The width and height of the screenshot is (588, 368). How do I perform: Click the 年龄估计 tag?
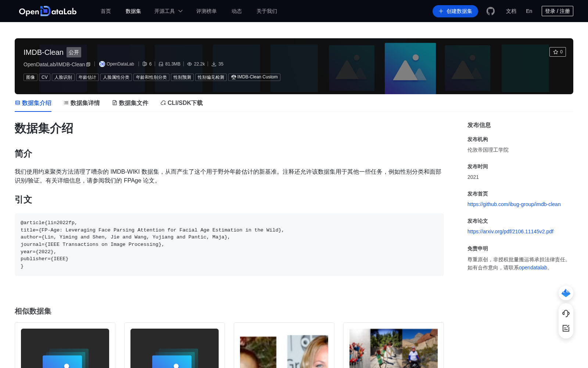click(x=87, y=77)
